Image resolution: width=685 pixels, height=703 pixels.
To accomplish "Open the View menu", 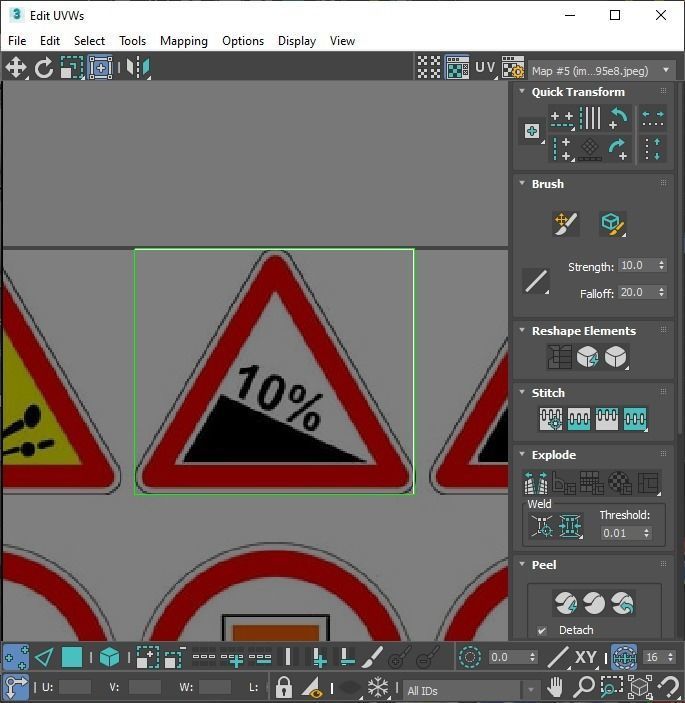I will 342,41.
